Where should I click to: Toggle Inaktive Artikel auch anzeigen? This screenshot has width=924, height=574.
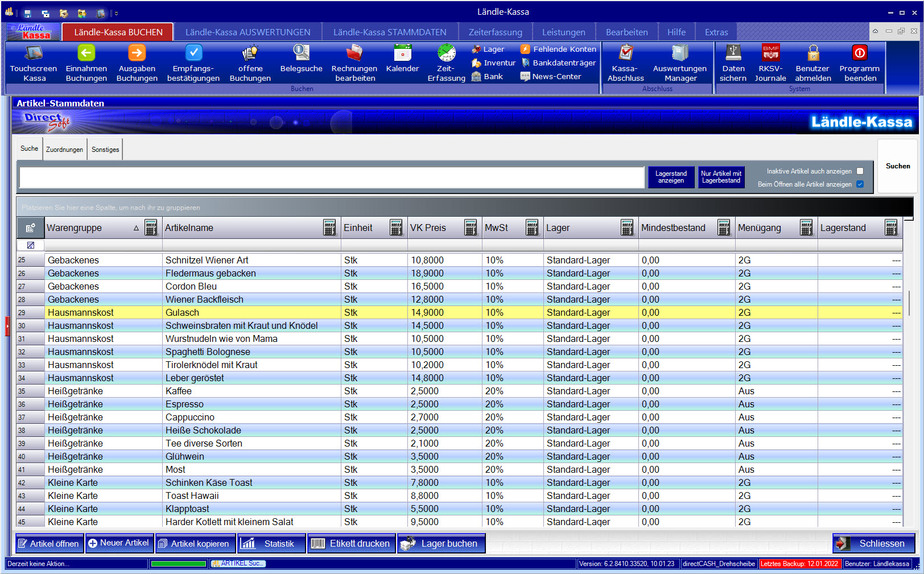860,171
